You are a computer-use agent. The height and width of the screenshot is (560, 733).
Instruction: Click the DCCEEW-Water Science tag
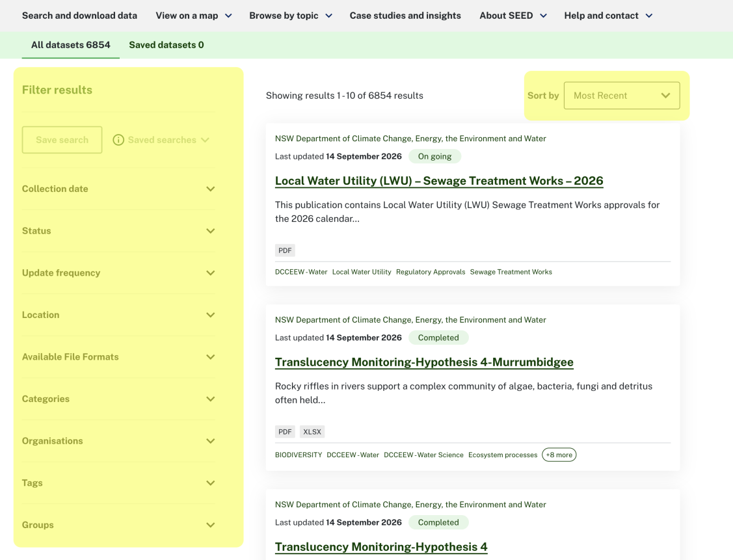pyautogui.click(x=423, y=455)
